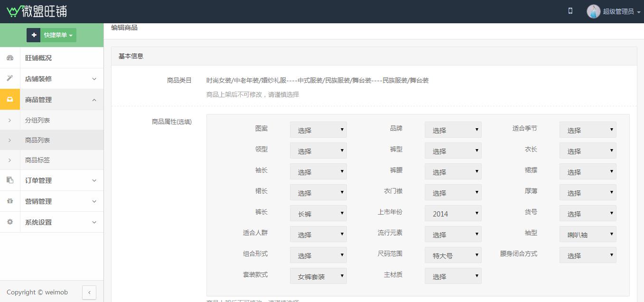Select 分组列表 in the sidebar
The image size is (644, 302).
tap(37, 121)
